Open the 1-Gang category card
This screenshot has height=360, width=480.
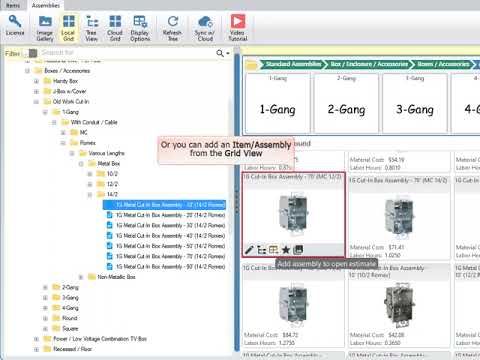278,103
